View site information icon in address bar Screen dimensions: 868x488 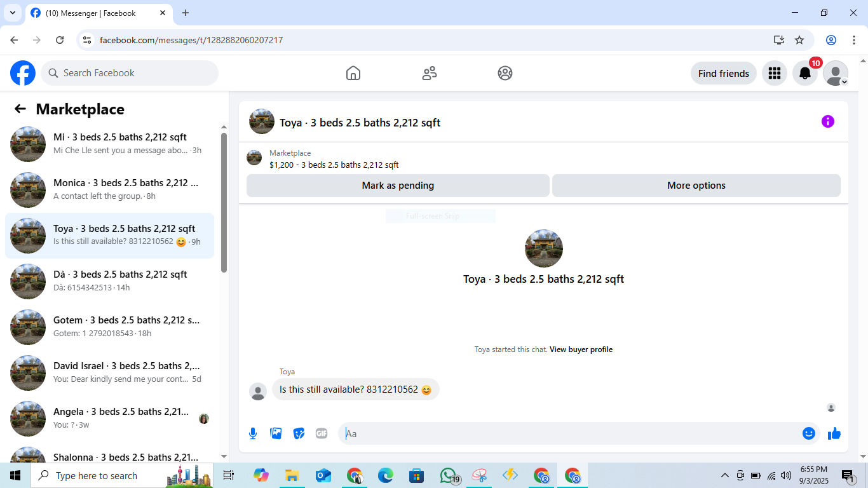pyautogui.click(x=88, y=40)
